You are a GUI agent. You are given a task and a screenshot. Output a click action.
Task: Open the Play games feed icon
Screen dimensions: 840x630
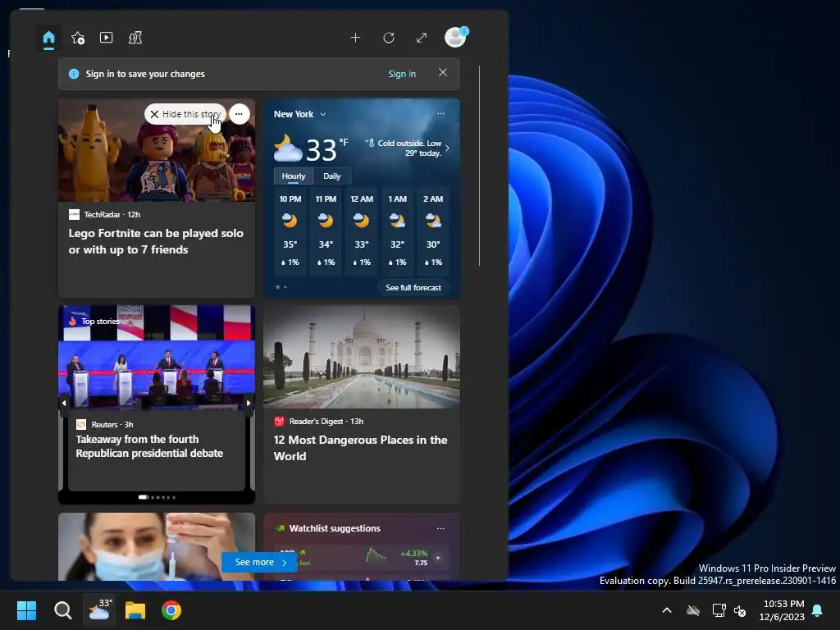tap(135, 38)
